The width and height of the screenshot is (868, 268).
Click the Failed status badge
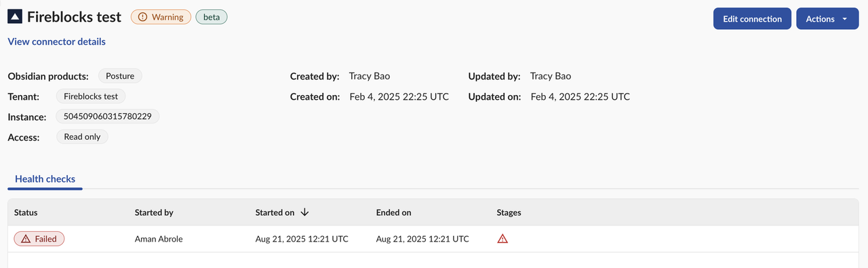click(x=39, y=239)
